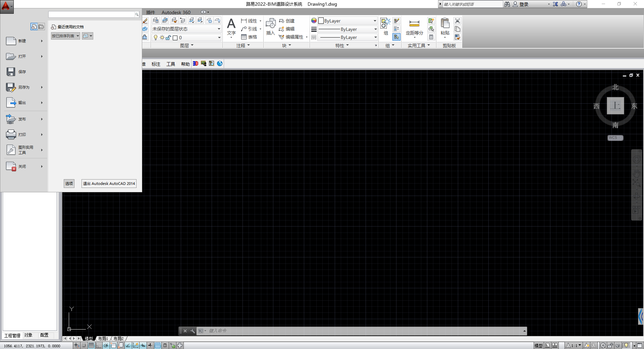Expand the Annotation (注释) panel
This screenshot has width=644, height=349.
click(x=243, y=45)
